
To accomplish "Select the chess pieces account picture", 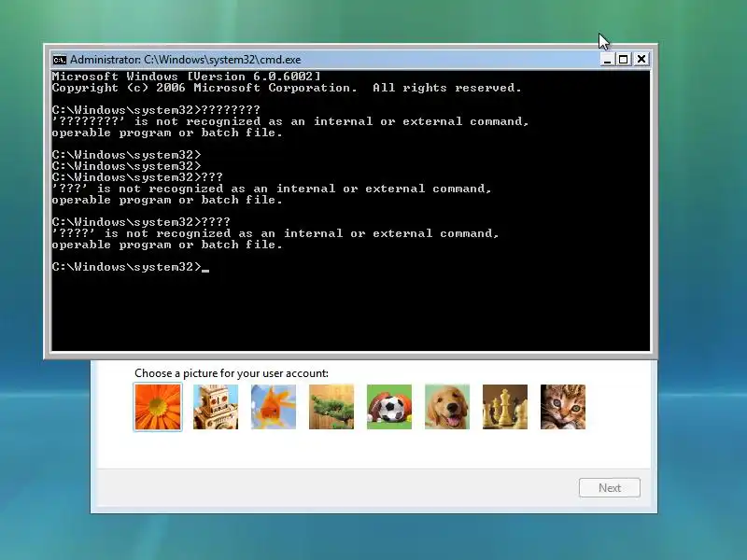I will 505,407.
